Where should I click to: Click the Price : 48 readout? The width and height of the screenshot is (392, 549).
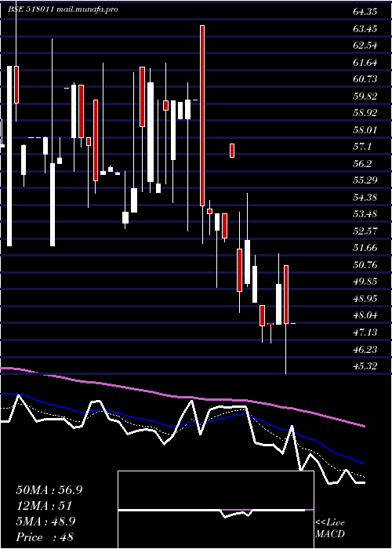(x=45, y=537)
